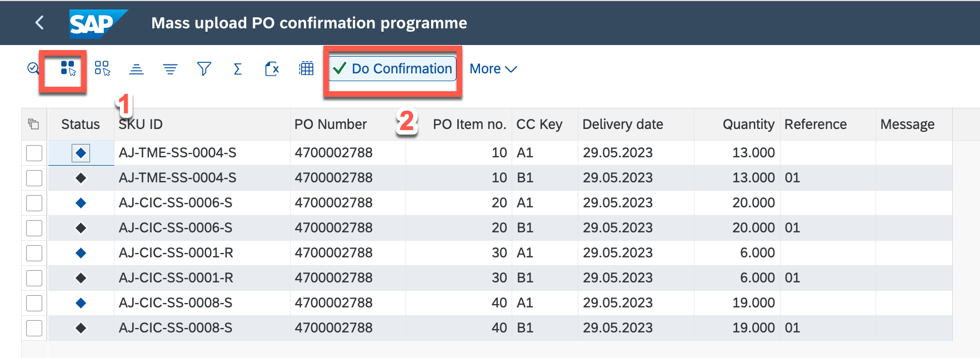980x358 pixels.
Task: Click the Quantity column header
Action: [x=748, y=124]
